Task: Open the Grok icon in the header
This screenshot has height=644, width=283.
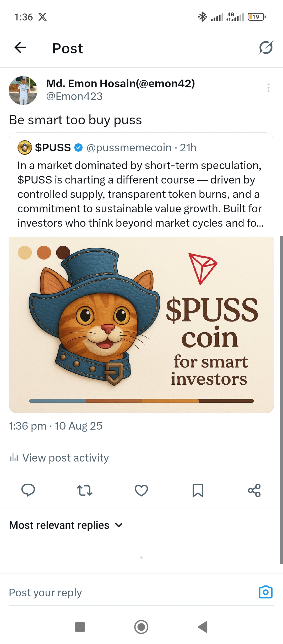Action: pyautogui.click(x=266, y=48)
